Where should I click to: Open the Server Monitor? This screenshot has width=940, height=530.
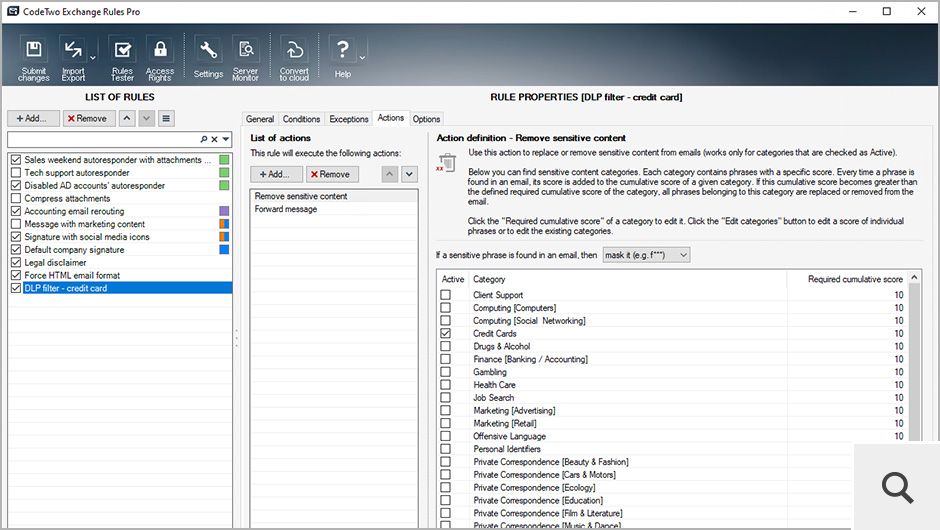pyautogui.click(x=245, y=58)
